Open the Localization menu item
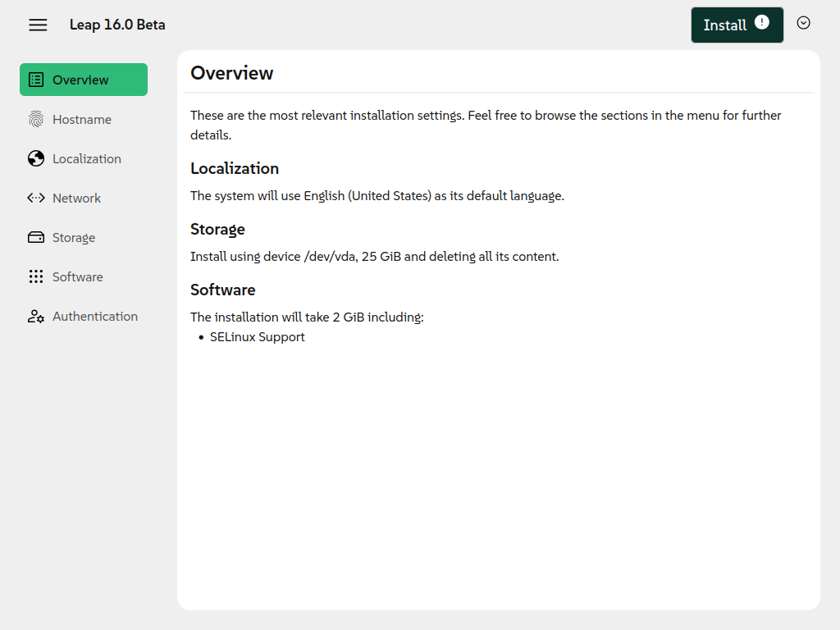Screen dimensions: 840x630 pos(84,158)
